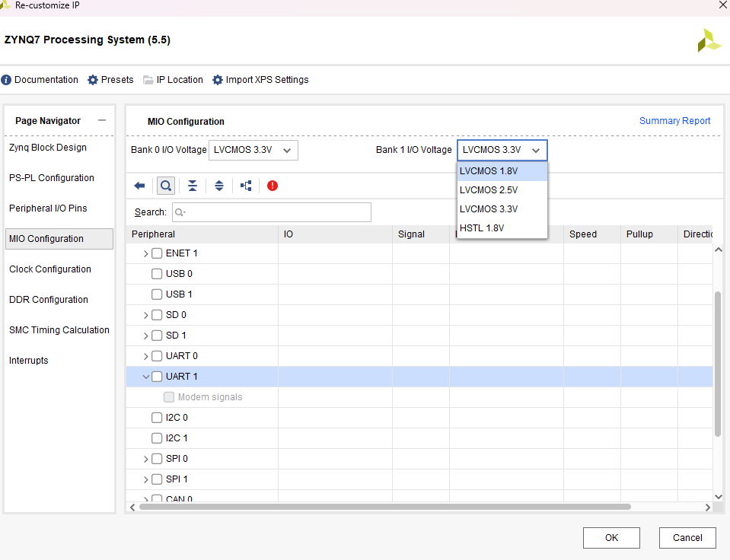
Task: Select LVCMOS 1.8V from the dropdown list
Action: point(502,171)
